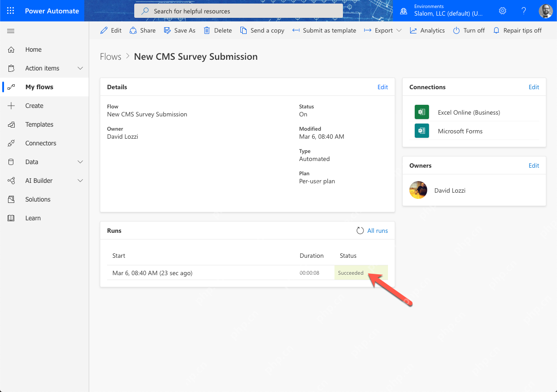This screenshot has height=392, width=557.
Task: Click the Data cylinder icon
Action: [x=11, y=162]
